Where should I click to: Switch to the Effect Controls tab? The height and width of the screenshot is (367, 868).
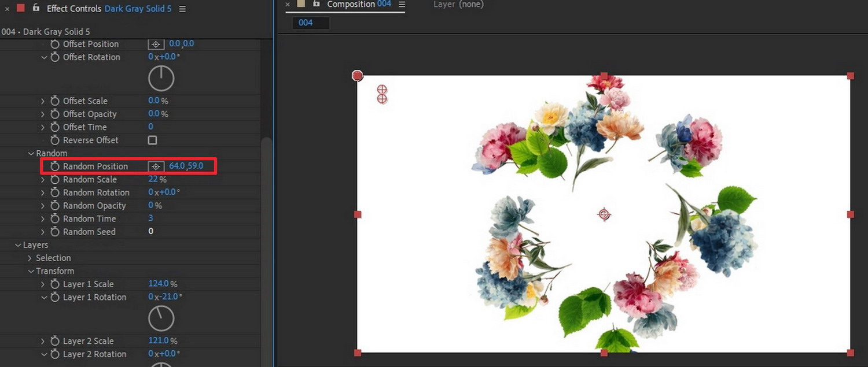click(x=109, y=9)
